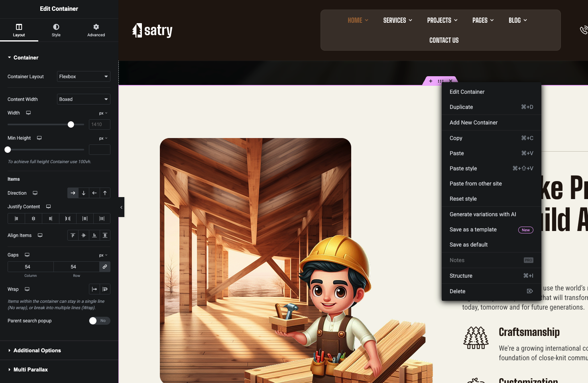Expand the Additional Options section
The width and height of the screenshot is (588, 383).
tap(37, 350)
